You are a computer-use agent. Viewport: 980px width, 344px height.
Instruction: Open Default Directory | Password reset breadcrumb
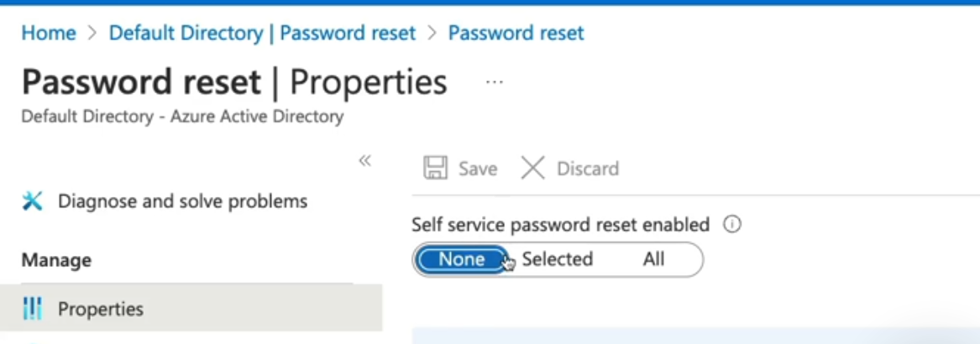click(262, 34)
